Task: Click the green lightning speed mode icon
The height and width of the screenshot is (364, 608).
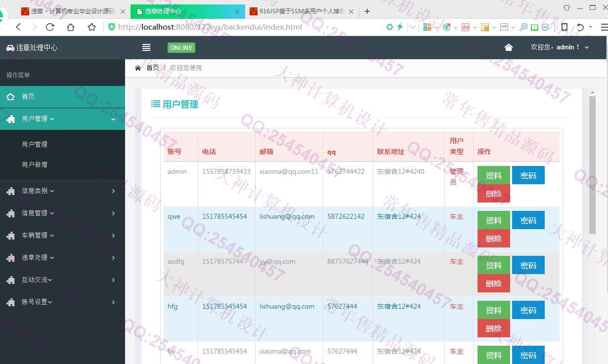Action: tap(399, 27)
